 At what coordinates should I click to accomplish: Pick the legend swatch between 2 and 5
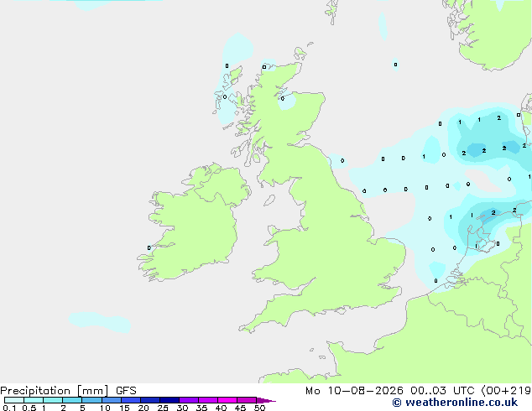pos(72,400)
